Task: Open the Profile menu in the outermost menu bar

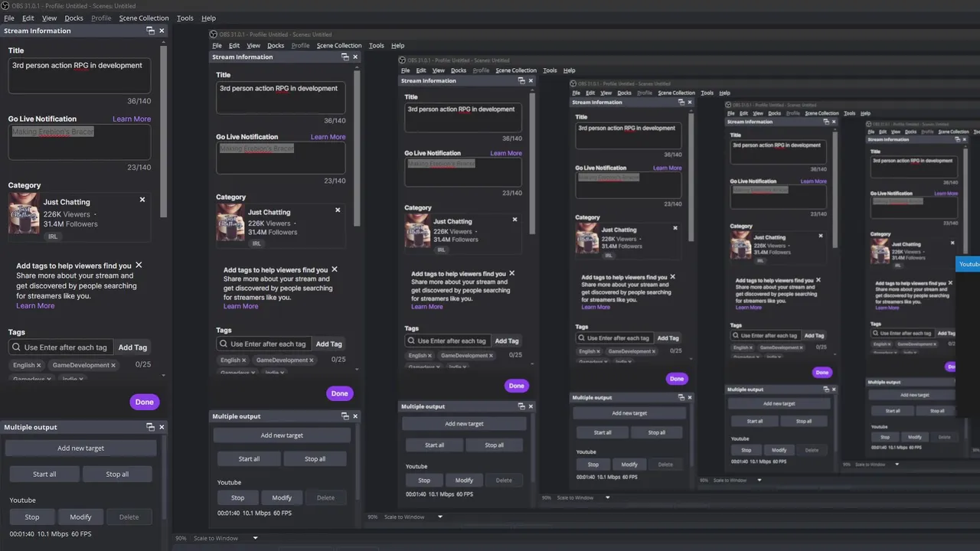Action: (x=101, y=18)
